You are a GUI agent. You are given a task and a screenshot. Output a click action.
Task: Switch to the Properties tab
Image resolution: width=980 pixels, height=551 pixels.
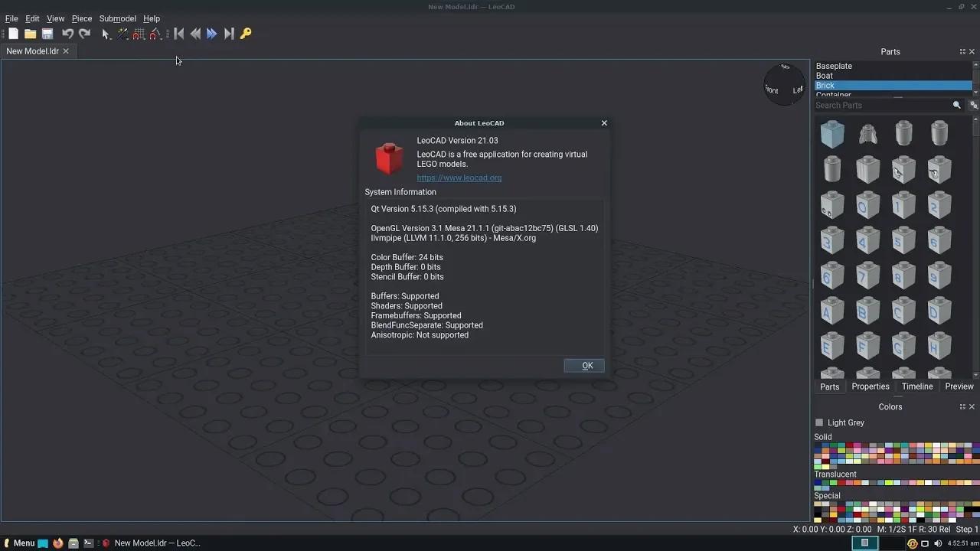click(870, 386)
